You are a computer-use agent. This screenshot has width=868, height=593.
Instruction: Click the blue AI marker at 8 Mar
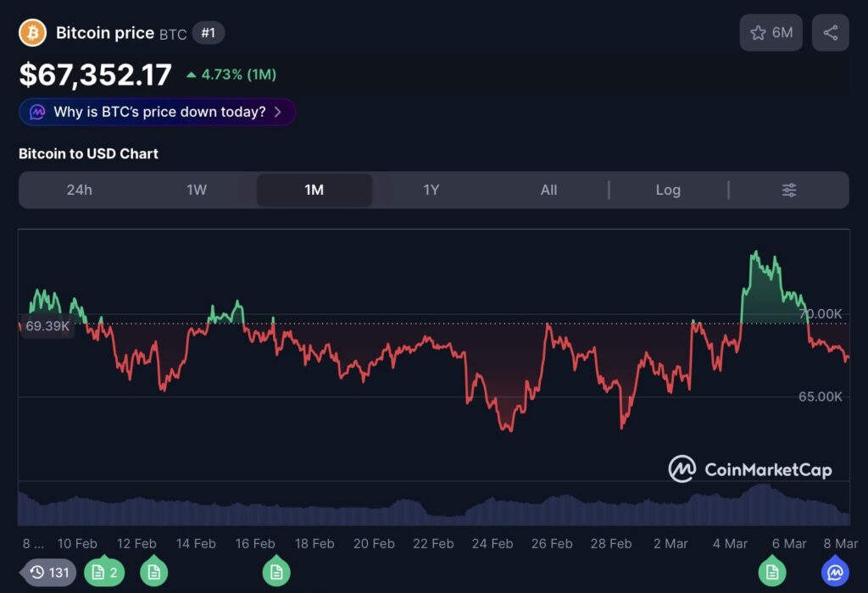click(835, 573)
